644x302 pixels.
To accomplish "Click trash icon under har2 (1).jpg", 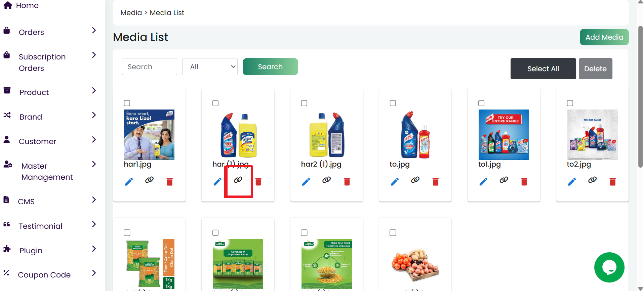I will pos(347,182).
